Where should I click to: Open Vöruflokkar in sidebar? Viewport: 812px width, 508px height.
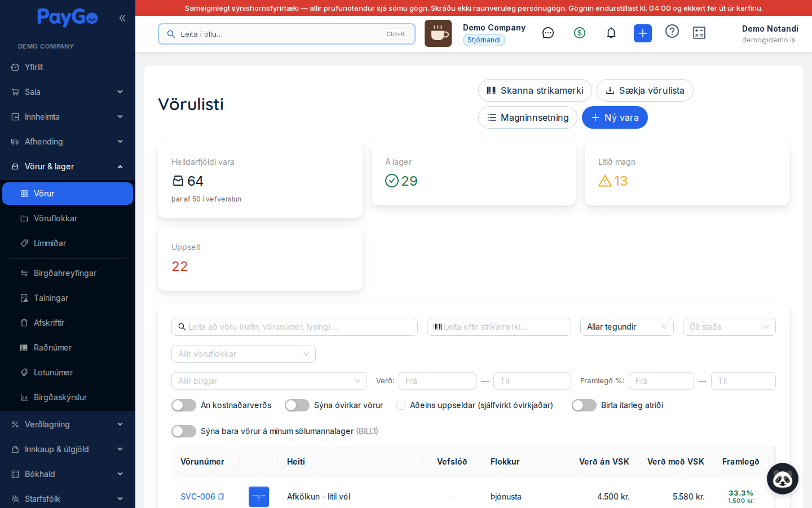click(68, 218)
